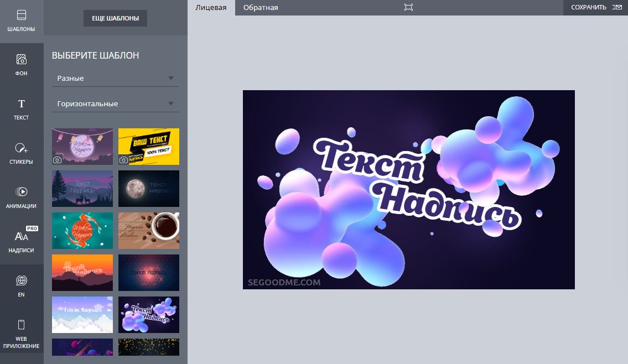Switch to the Лицевая tab

coord(211,8)
